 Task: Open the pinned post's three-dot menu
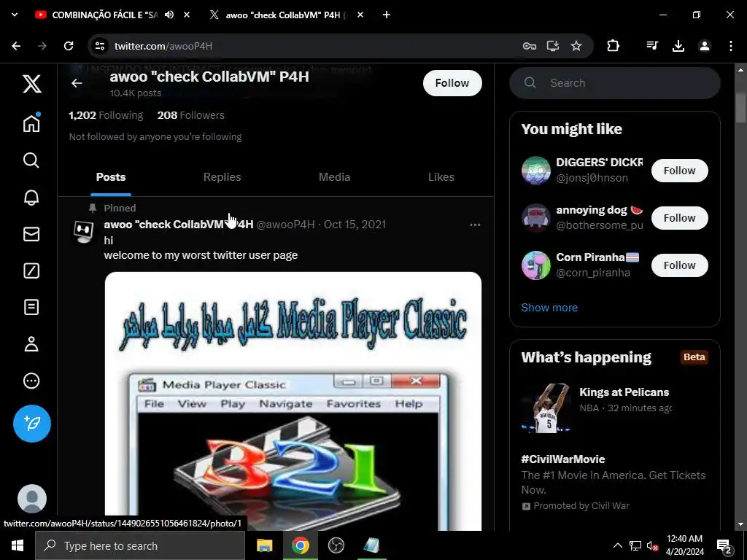(x=475, y=225)
